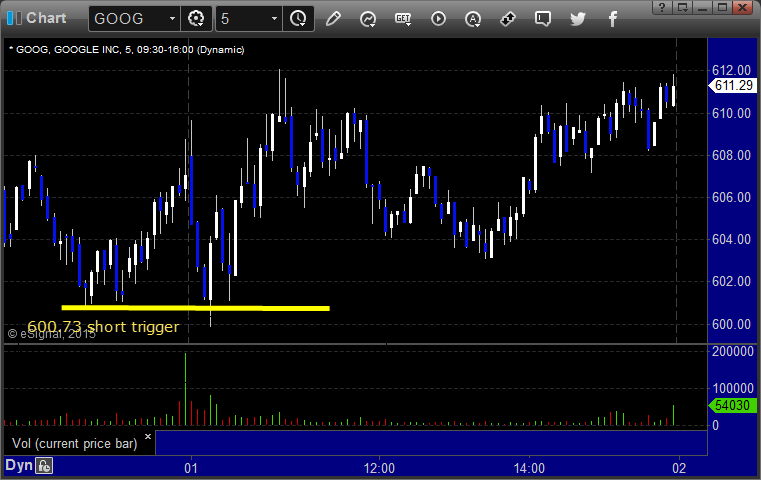Image resolution: width=761 pixels, height=480 pixels.
Task: Select the yellow short trigger line
Action: coord(196,308)
